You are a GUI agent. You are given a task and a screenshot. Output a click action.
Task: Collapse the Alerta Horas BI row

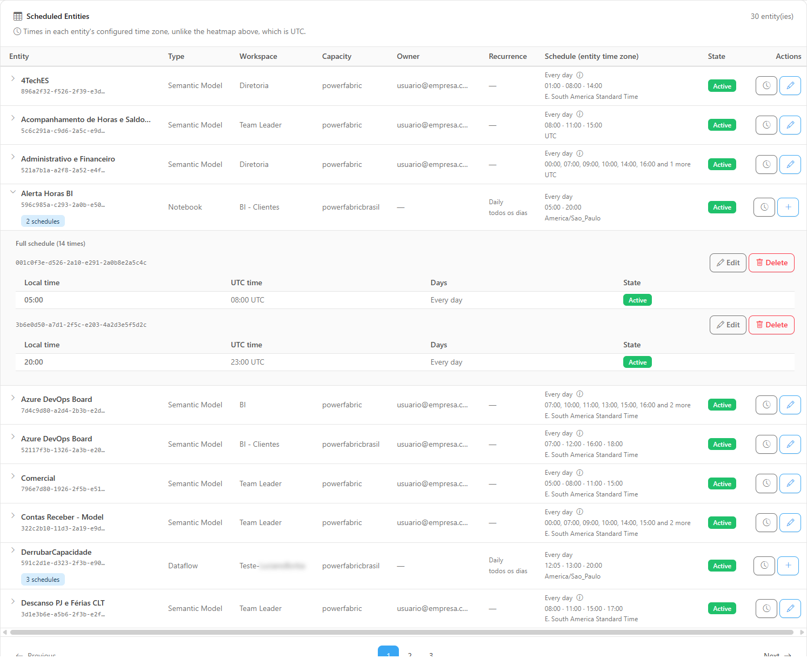(x=12, y=192)
